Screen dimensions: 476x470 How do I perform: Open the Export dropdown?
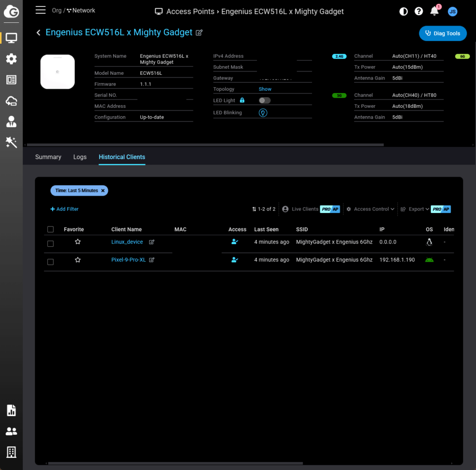415,209
